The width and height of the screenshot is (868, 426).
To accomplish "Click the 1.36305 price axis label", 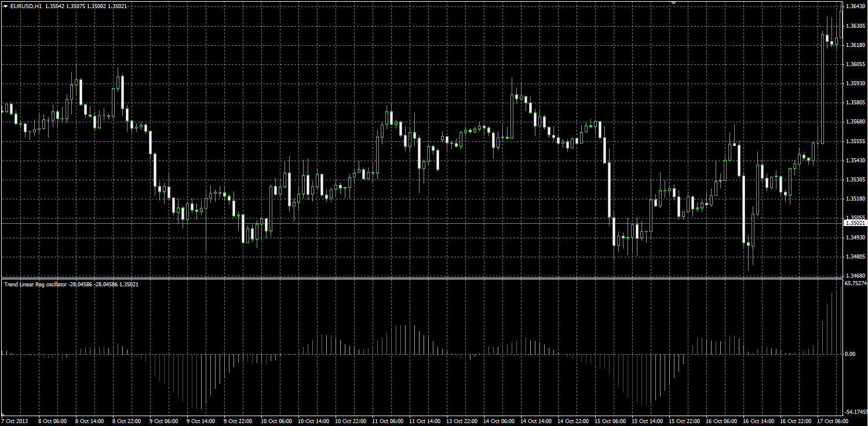I will (856, 26).
